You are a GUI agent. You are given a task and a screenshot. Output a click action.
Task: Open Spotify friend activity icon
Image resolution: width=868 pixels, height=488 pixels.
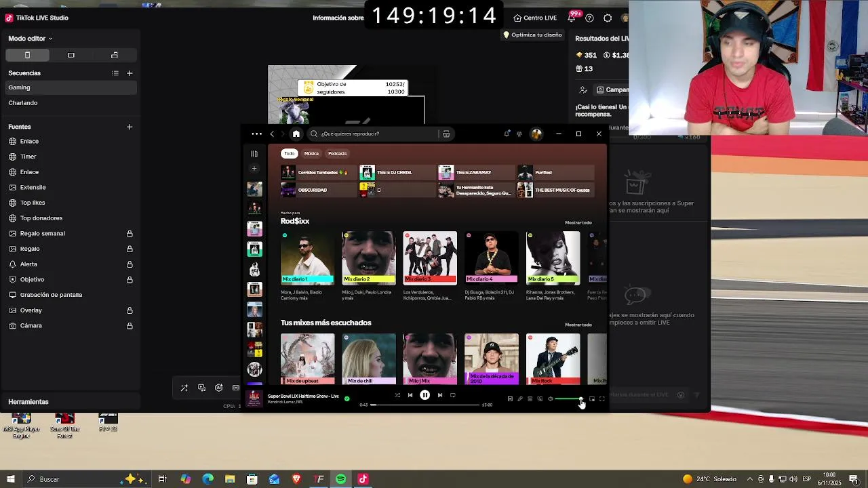(519, 134)
